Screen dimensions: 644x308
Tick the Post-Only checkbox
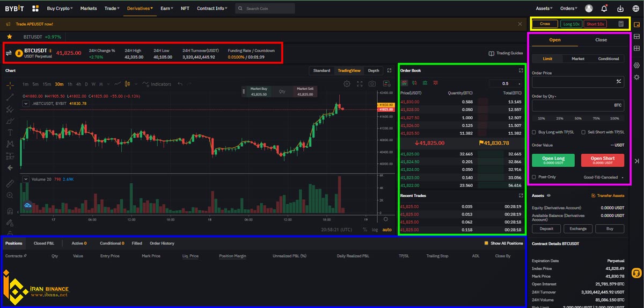point(534,177)
